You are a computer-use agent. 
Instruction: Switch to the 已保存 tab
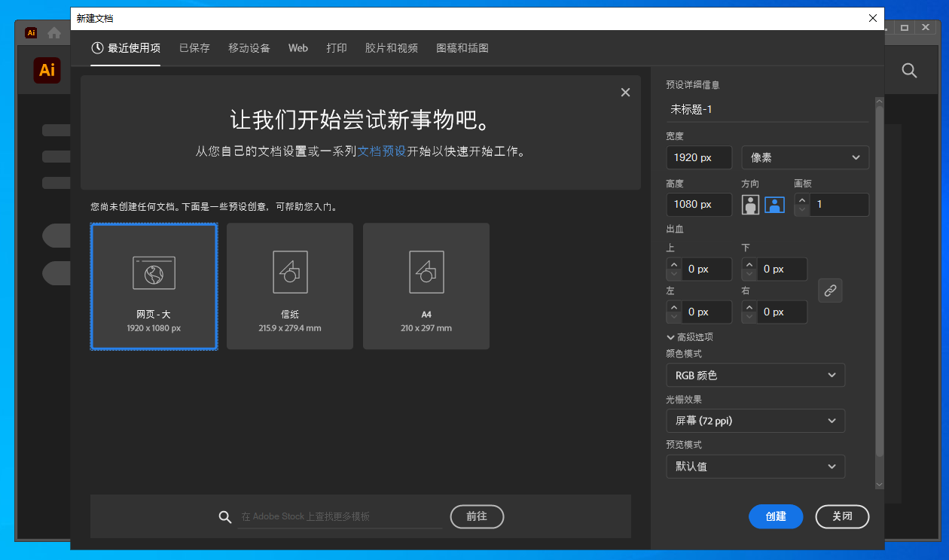[194, 48]
